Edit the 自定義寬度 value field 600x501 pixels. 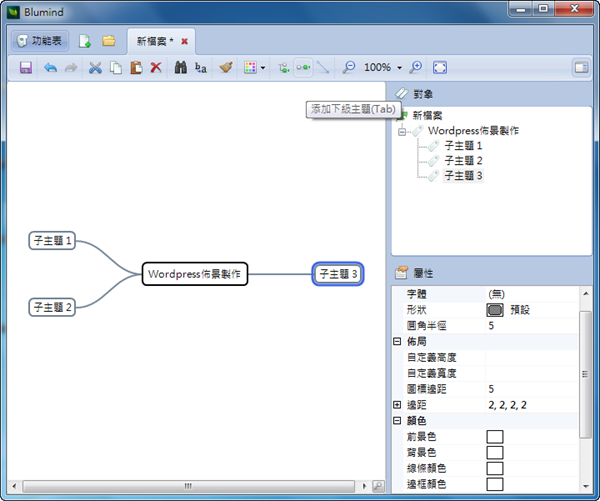(532, 373)
